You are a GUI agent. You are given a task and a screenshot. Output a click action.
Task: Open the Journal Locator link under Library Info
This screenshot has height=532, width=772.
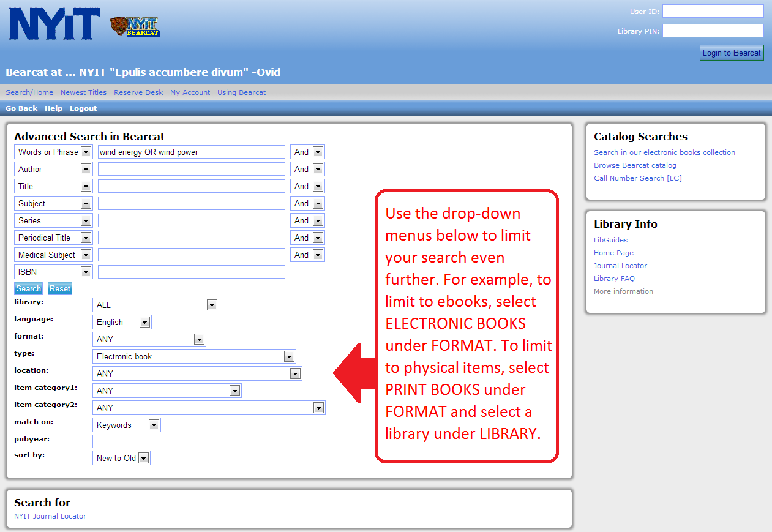pos(620,266)
